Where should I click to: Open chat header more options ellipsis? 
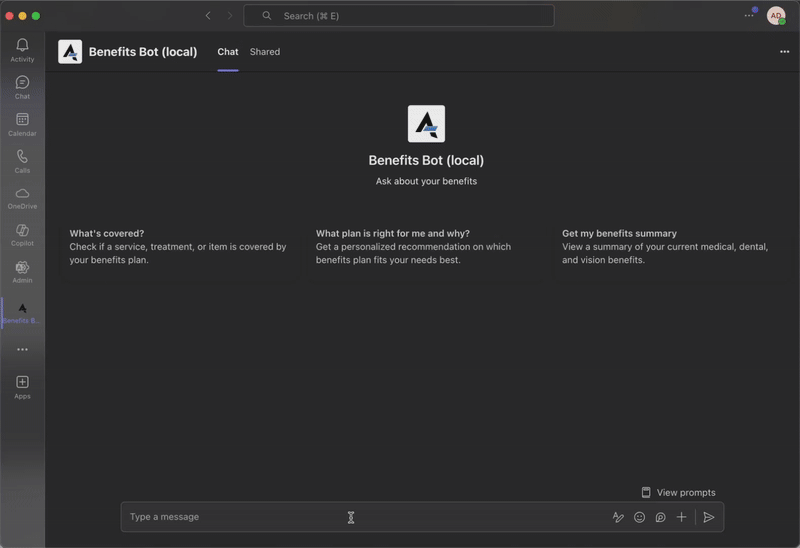tap(784, 52)
